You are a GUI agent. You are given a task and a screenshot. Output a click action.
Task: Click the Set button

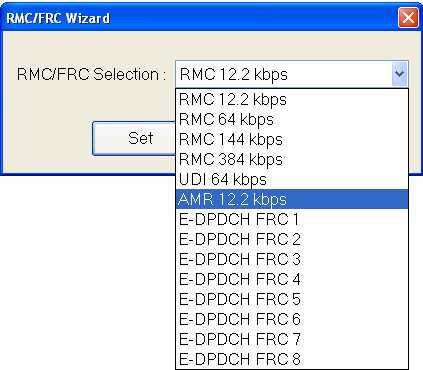(134, 138)
